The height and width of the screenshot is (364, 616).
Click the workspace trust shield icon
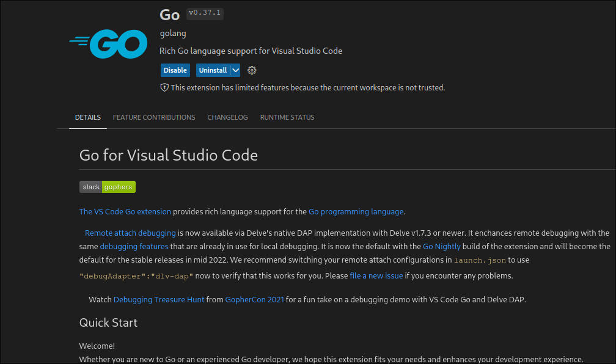(x=164, y=87)
